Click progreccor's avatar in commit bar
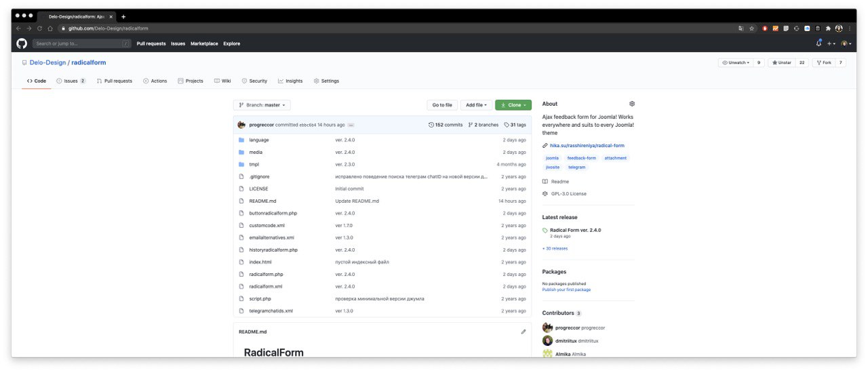 click(241, 125)
